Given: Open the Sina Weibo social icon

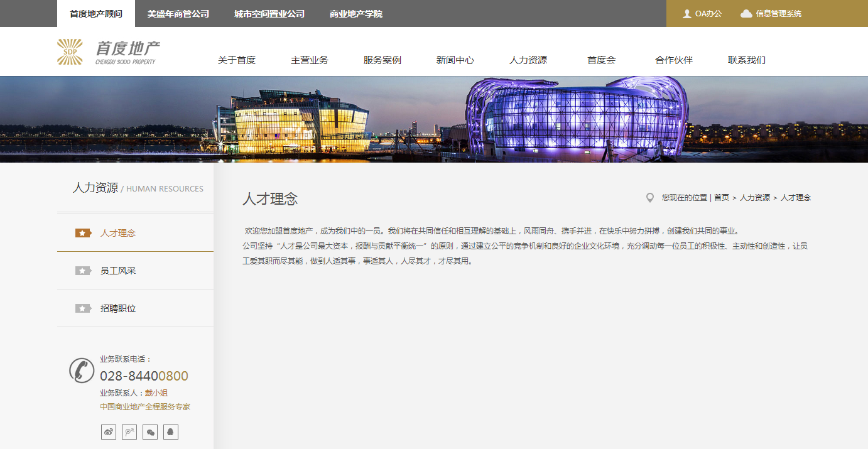Looking at the screenshot, I should (x=109, y=432).
